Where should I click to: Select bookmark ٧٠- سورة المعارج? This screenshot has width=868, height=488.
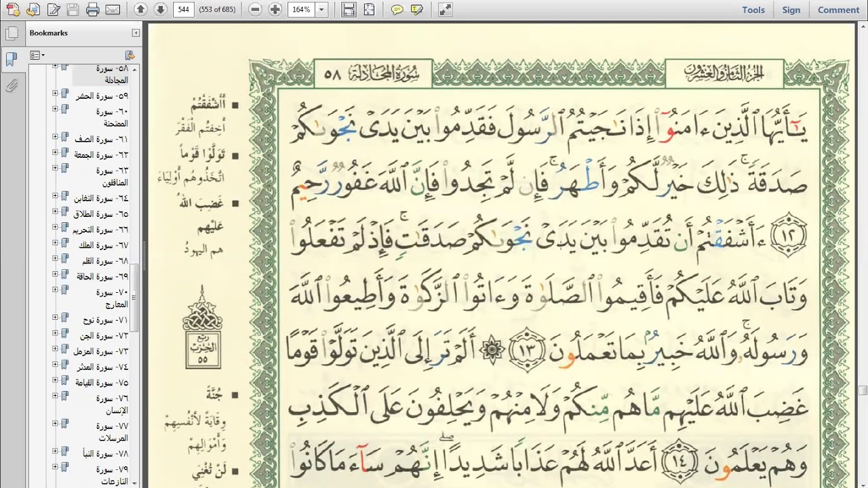112,298
